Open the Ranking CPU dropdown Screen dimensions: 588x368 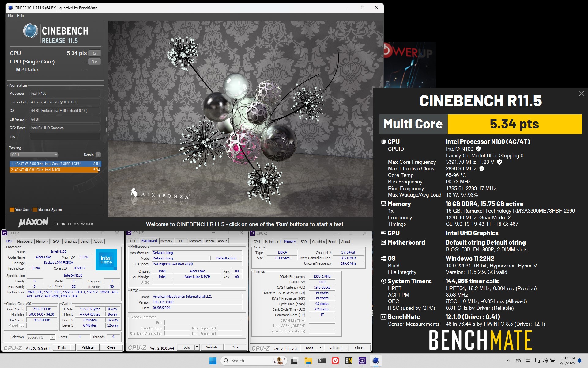point(34,155)
